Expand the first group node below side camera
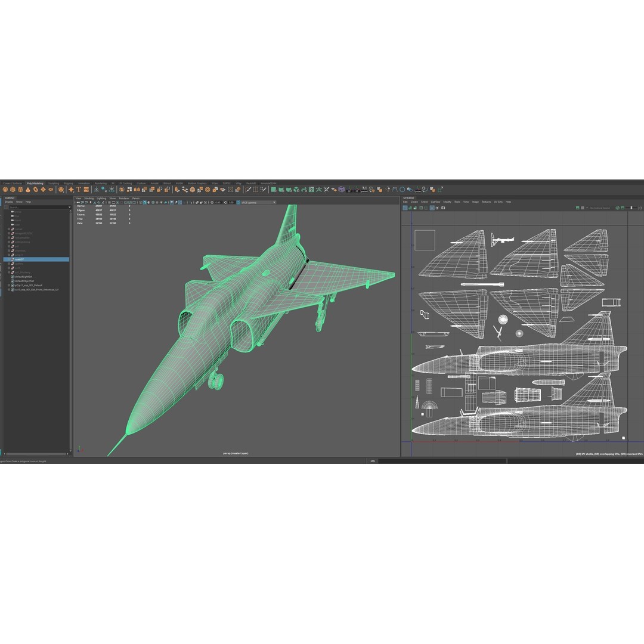Screen dimensions: 644x644 click(x=8, y=229)
